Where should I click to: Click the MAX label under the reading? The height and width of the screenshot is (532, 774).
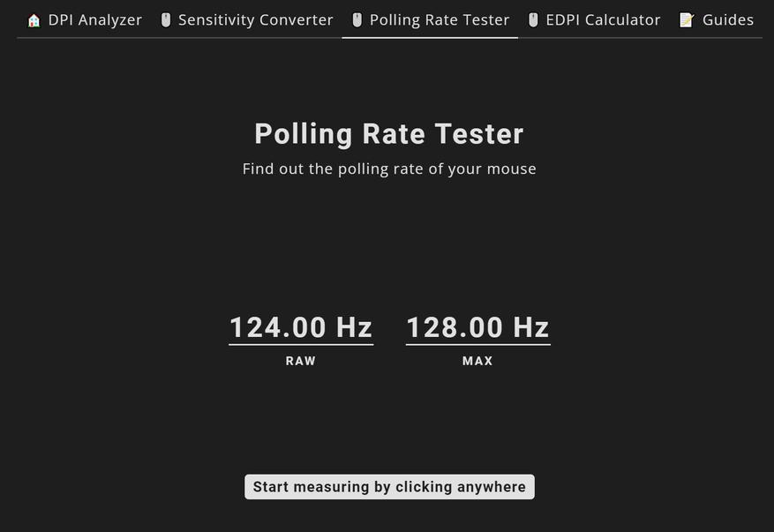(477, 361)
